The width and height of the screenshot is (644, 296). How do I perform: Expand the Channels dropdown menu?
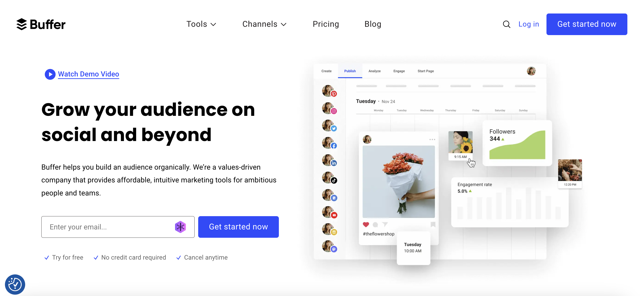click(264, 24)
